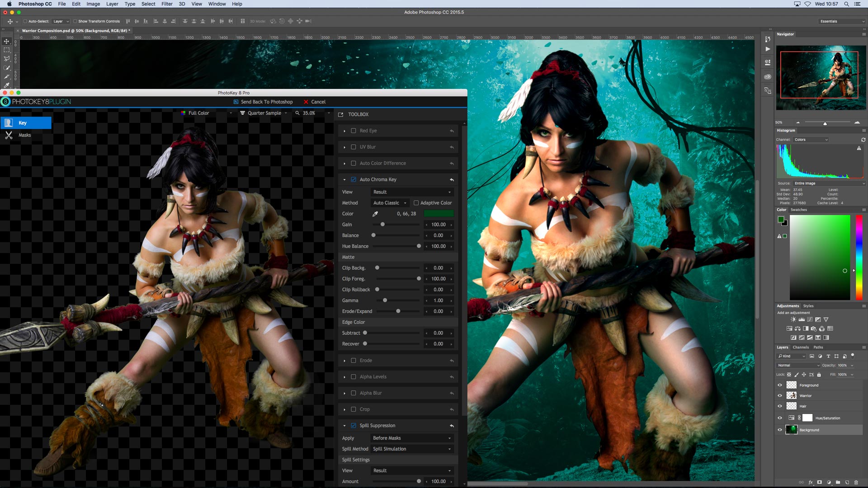Image resolution: width=868 pixels, height=488 pixels.
Task: Disable the Auto Chroma Key checkbox
Action: click(x=354, y=180)
